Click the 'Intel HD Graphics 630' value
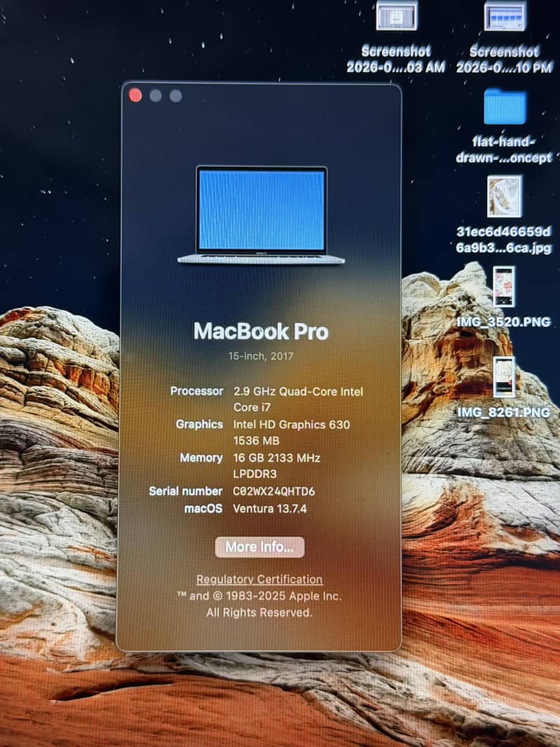The width and height of the screenshot is (560, 747). coord(292,425)
